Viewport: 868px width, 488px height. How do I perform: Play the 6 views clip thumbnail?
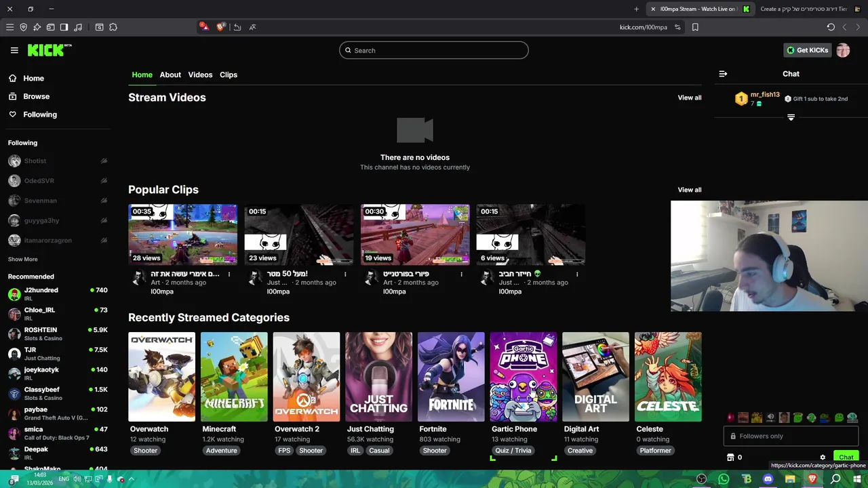(531, 235)
